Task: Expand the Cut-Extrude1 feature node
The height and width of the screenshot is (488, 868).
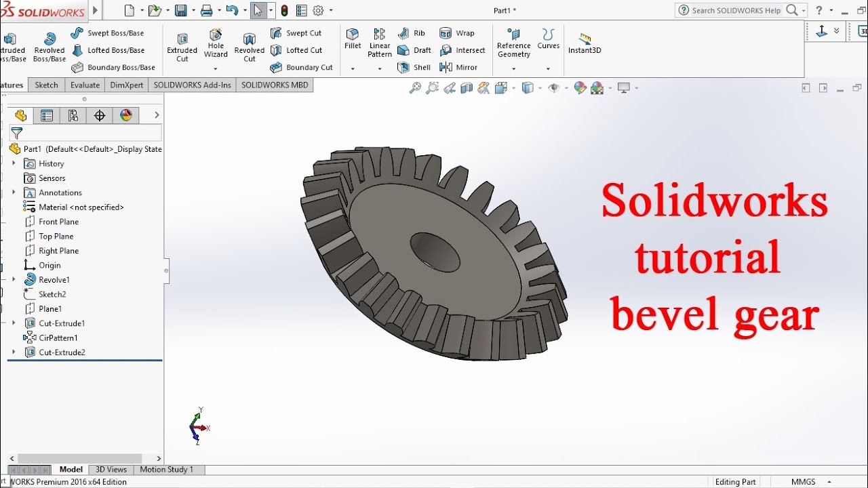Action: click(x=14, y=323)
